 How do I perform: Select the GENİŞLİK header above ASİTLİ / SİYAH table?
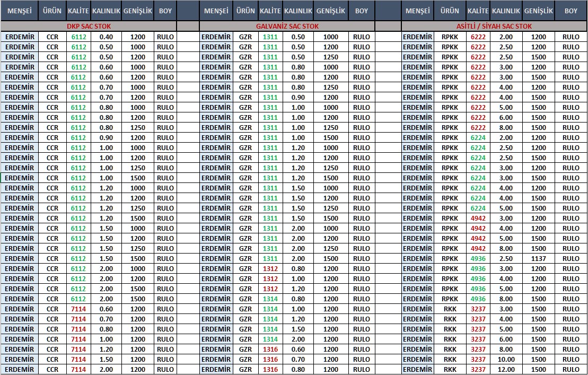click(539, 11)
